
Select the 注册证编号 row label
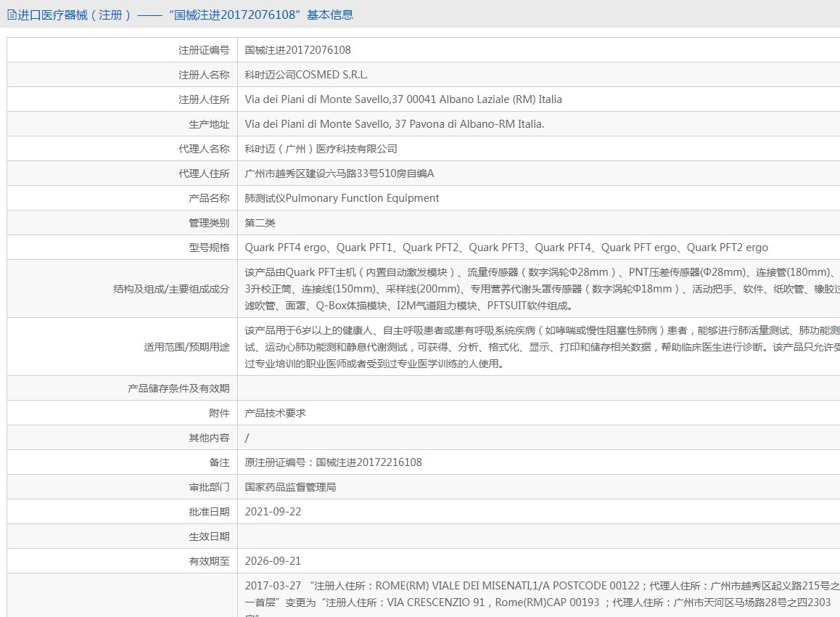(204, 50)
